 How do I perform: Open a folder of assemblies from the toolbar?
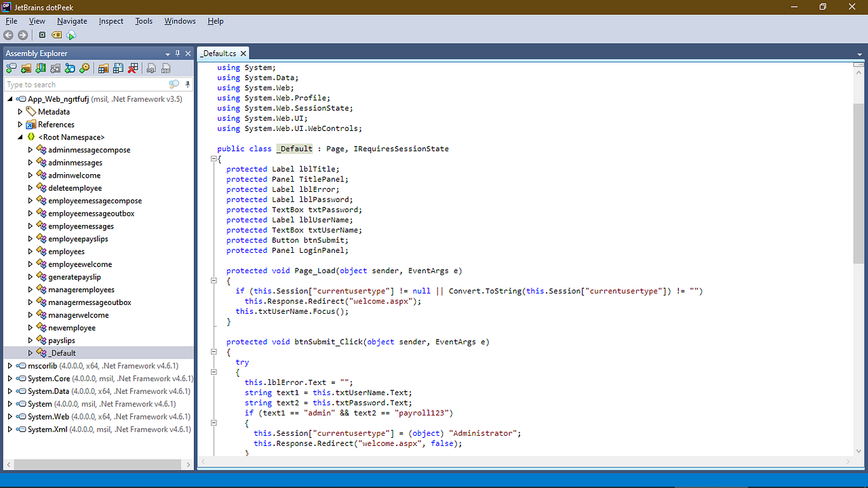coord(26,68)
